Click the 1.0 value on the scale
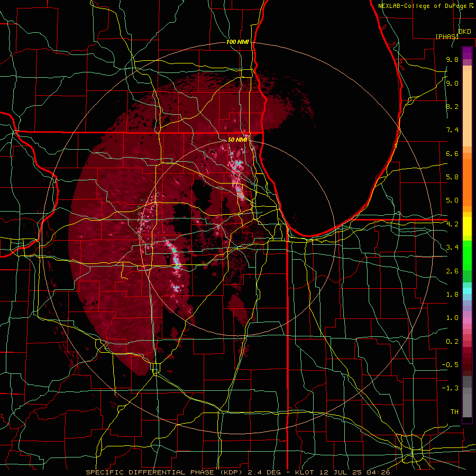The height and width of the screenshot is (476, 476). point(452,318)
